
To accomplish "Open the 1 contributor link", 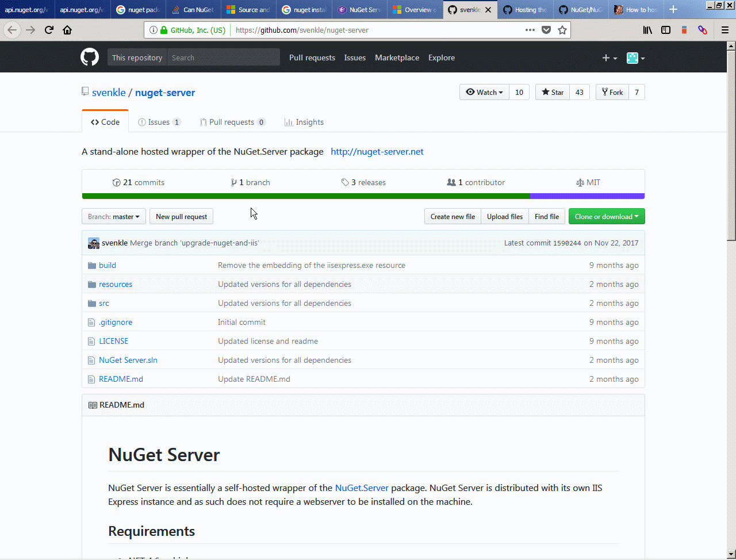I will click(x=476, y=182).
